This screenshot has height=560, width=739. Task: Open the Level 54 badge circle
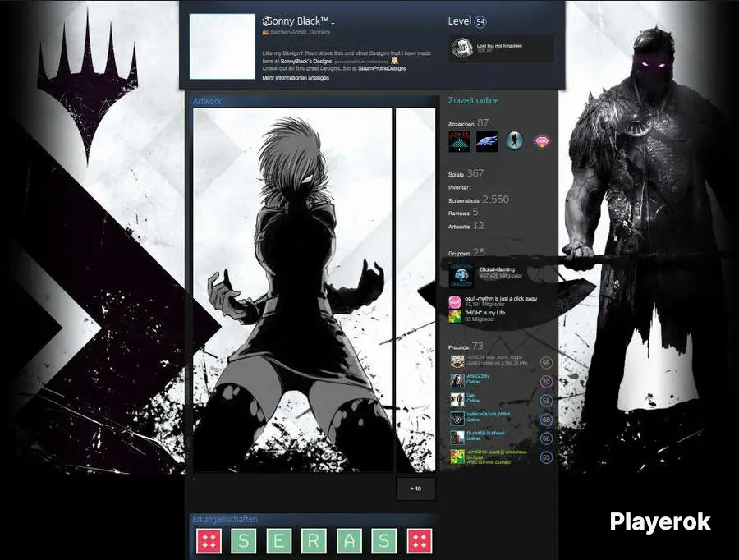[x=480, y=21]
